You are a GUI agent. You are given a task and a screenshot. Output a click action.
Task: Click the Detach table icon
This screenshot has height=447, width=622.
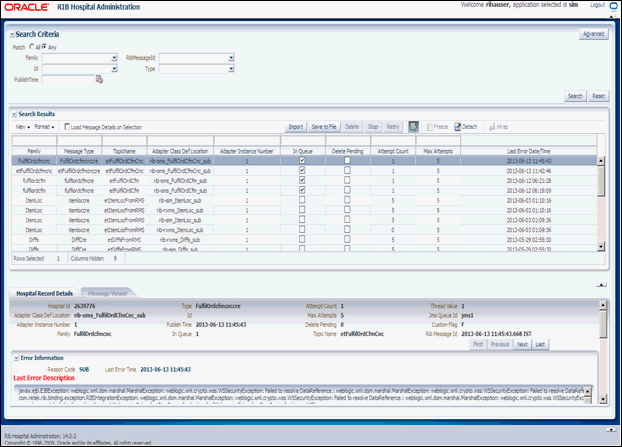coord(457,127)
